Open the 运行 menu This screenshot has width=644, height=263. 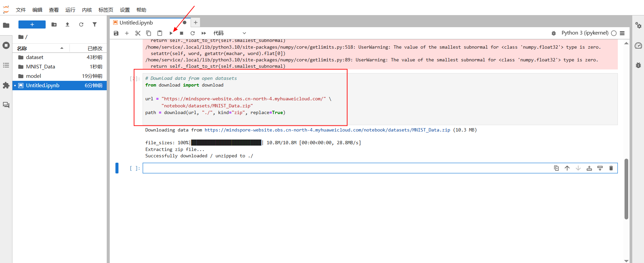70,10
